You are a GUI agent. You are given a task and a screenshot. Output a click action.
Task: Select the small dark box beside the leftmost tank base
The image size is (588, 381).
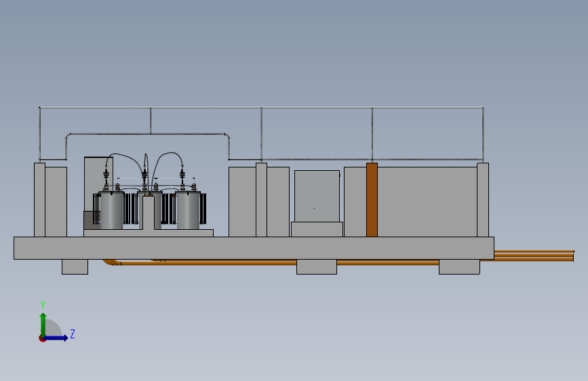pos(92,220)
